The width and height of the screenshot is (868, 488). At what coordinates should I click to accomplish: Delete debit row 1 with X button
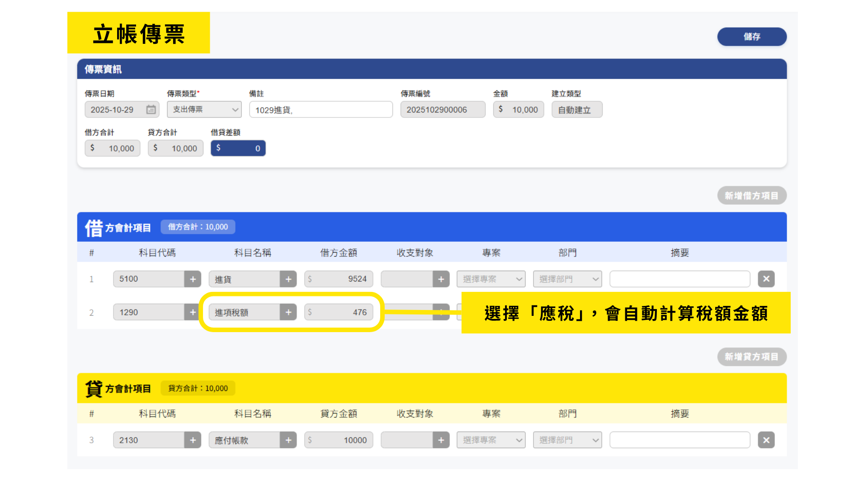pos(766,279)
